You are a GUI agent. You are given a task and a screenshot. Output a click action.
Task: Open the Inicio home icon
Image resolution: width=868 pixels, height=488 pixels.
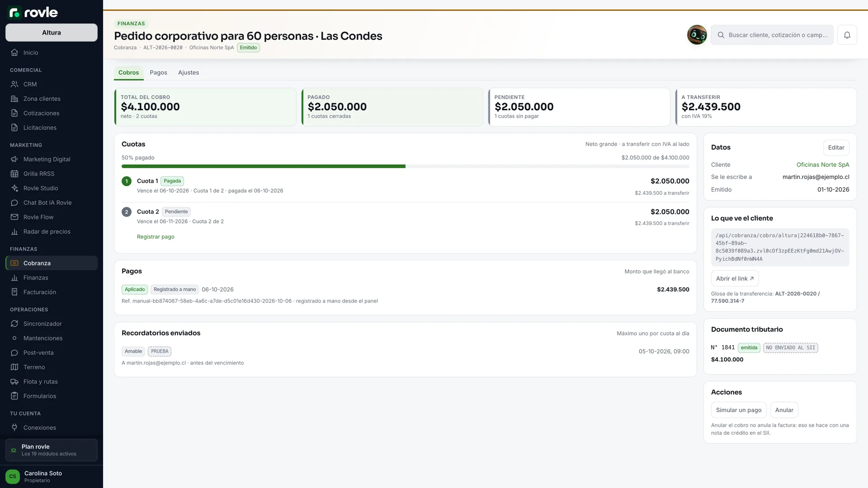point(14,52)
